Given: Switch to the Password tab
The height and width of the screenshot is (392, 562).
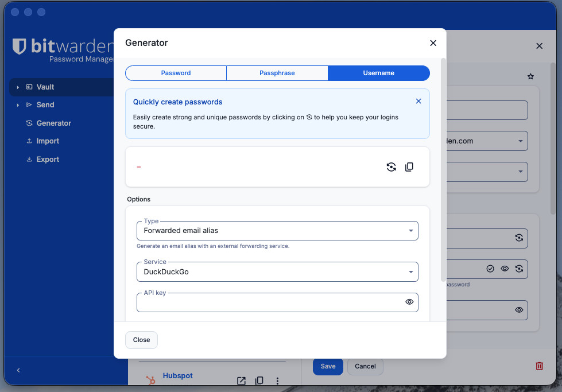Looking at the screenshot, I should tap(176, 73).
